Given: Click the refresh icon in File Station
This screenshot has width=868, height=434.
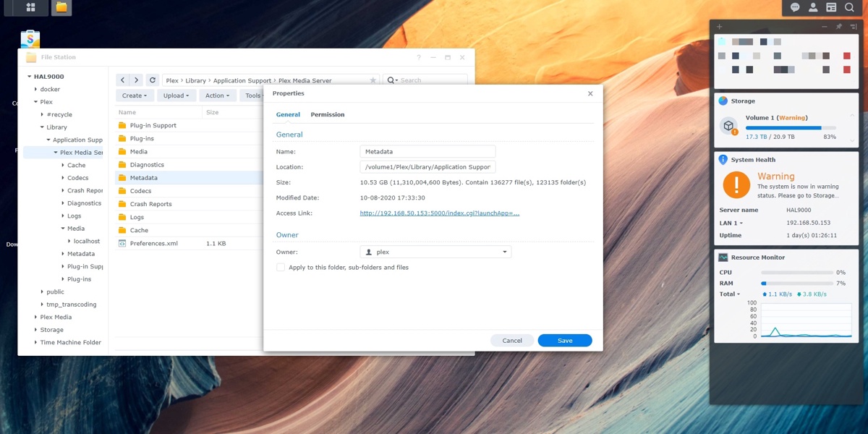Looking at the screenshot, I should coord(152,80).
